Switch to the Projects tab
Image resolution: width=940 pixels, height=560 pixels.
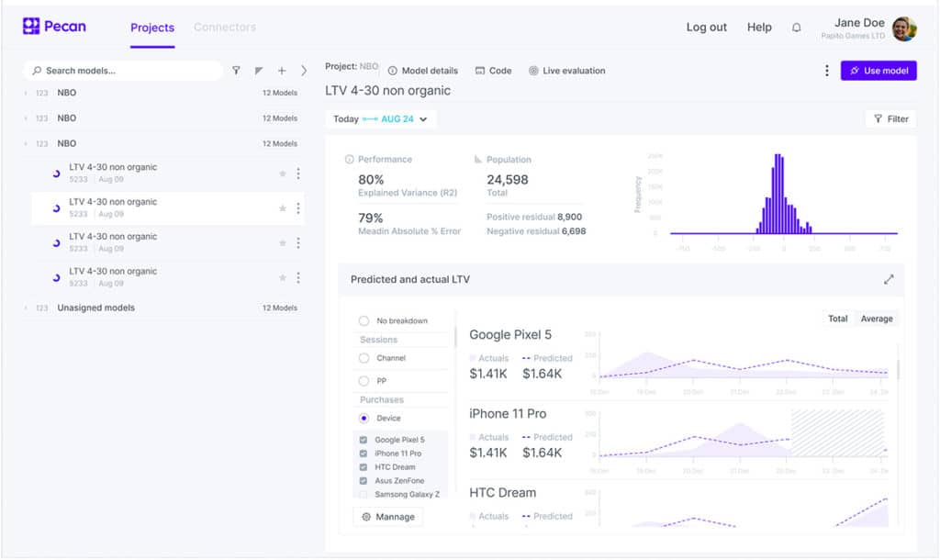click(x=152, y=28)
